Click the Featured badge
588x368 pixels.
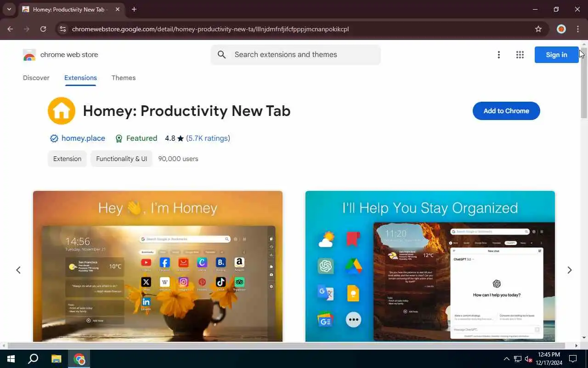(x=136, y=138)
